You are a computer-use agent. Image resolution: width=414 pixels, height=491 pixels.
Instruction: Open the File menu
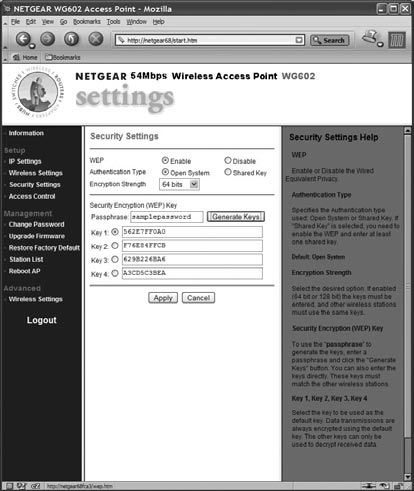coord(15,22)
